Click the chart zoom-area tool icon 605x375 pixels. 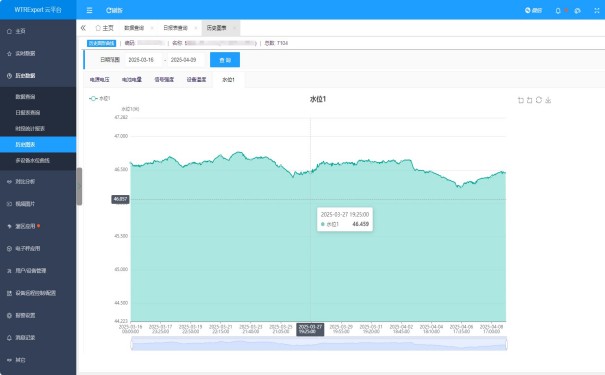(521, 100)
